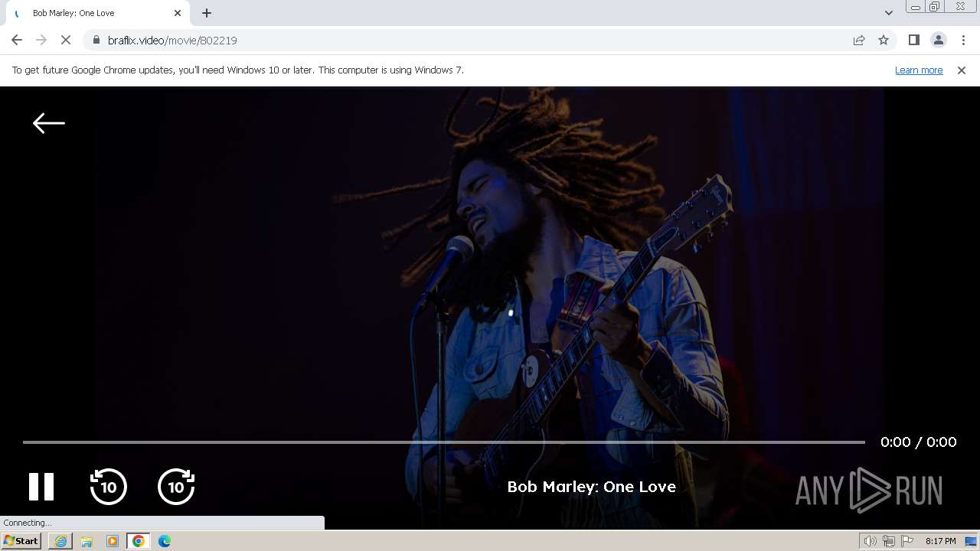Screen dimensions: 980x551
Task: View site info via lock icon
Action: tap(96, 40)
